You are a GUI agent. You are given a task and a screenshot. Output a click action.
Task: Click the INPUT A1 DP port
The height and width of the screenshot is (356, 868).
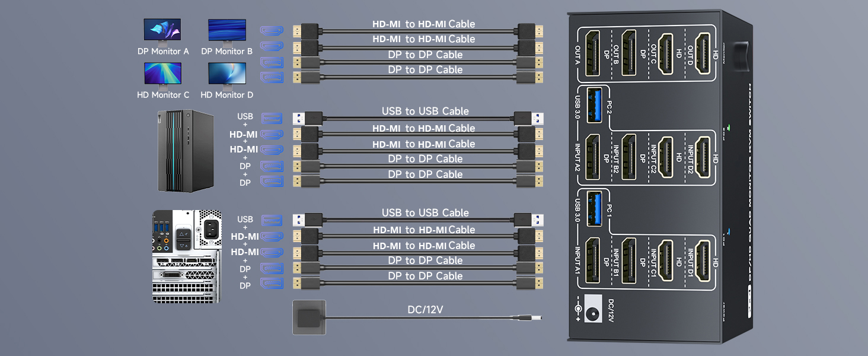(592, 260)
